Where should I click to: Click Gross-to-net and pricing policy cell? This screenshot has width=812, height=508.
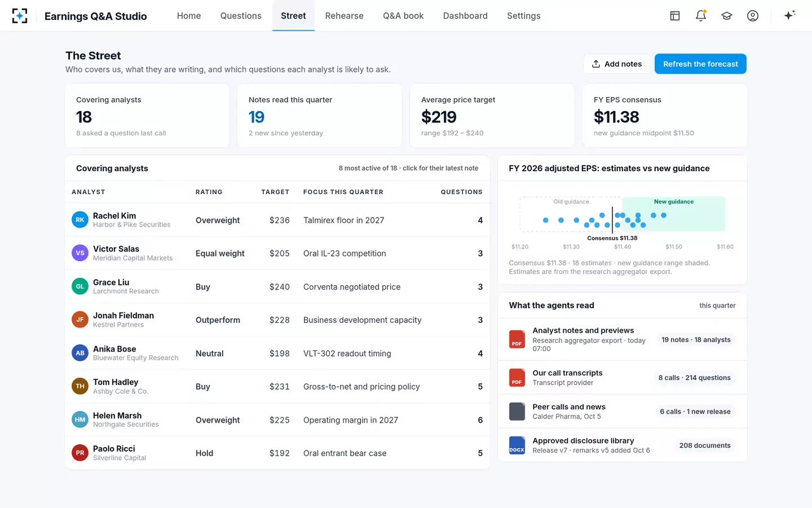[361, 387]
